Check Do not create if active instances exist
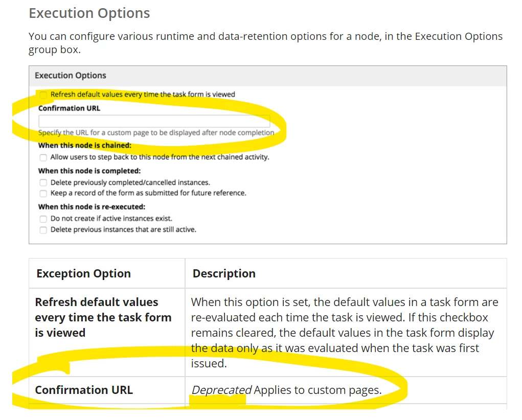The width and height of the screenshot is (522, 420). (43, 219)
